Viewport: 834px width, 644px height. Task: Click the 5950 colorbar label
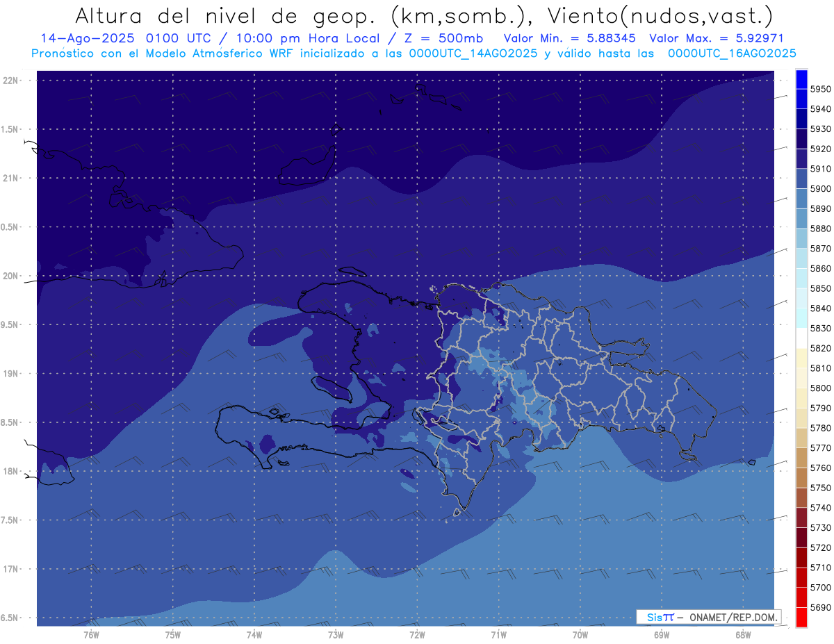(x=820, y=89)
